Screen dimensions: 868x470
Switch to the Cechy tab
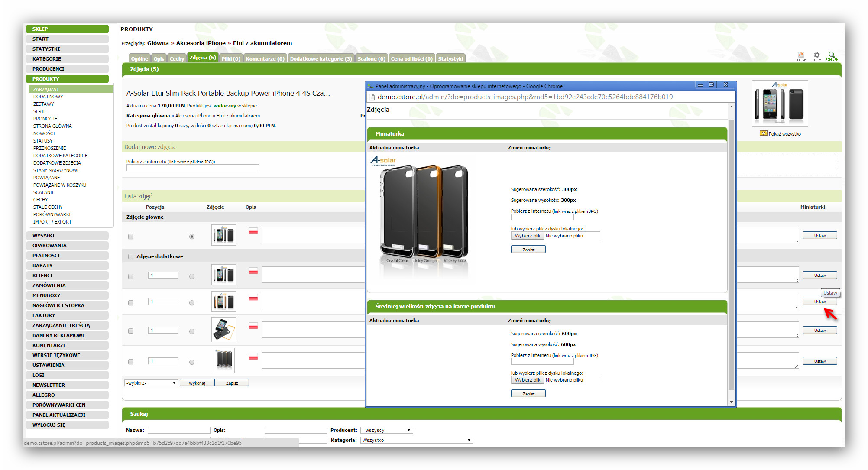pyautogui.click(x=177, y=58)
